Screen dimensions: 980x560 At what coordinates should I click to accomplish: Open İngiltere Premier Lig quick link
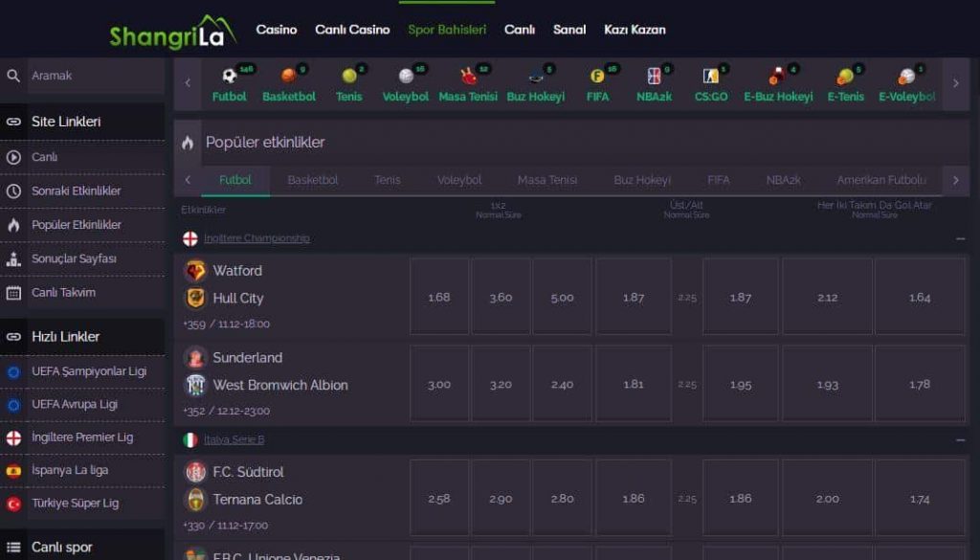pos(82,438)
